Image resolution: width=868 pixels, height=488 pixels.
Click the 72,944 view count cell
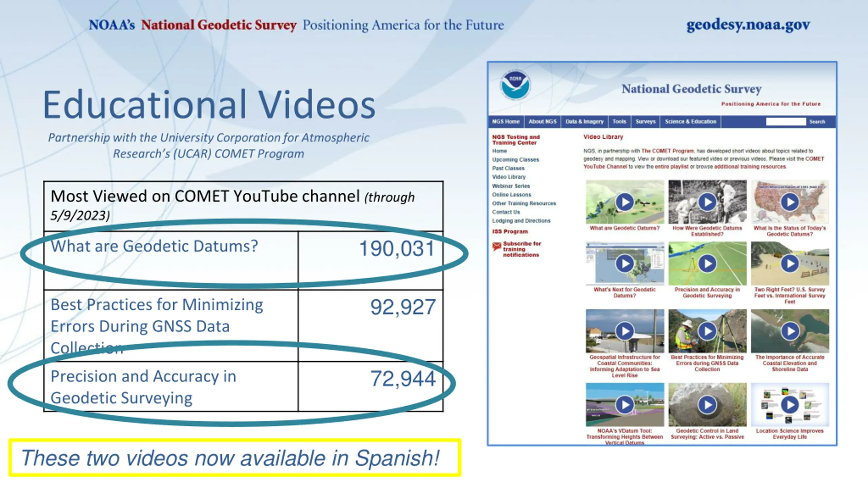pos(371,387)
